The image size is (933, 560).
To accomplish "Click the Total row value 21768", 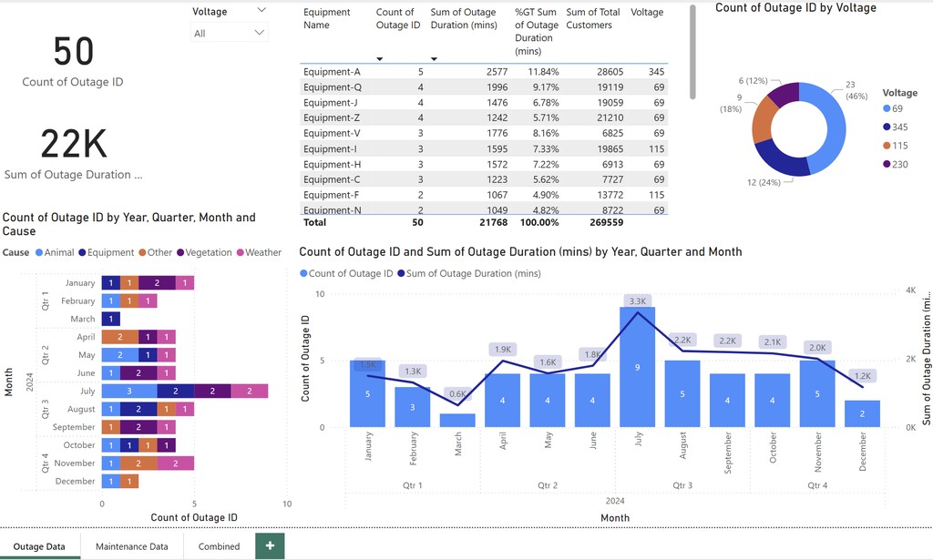I will [493, 222].
